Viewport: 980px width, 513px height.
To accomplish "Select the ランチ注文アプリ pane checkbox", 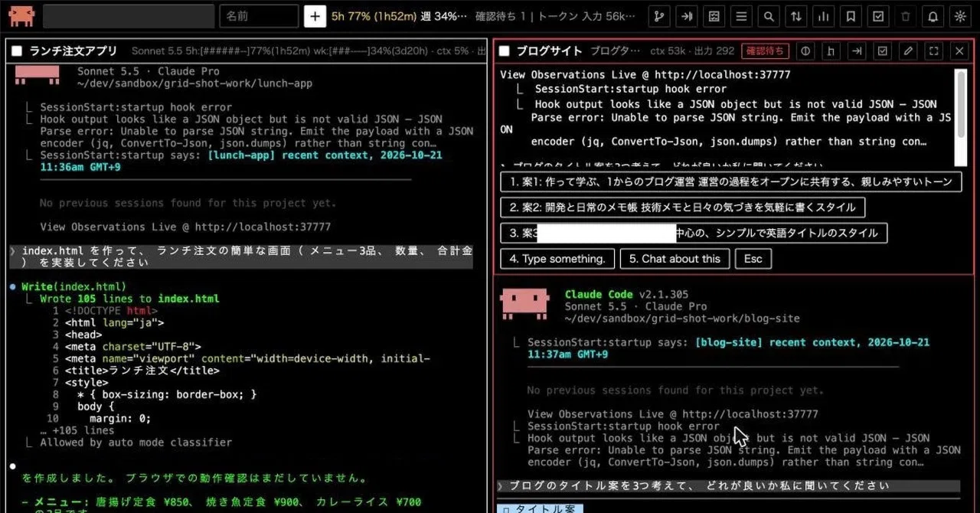I will click(17, 51).
